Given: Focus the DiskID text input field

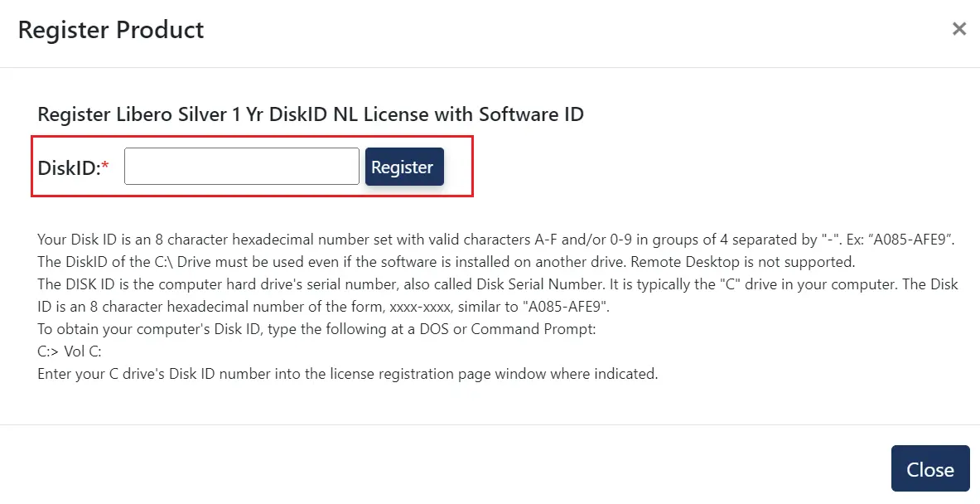Looking at the screenshot, I should pyautogui.click(x=241, y=167).
